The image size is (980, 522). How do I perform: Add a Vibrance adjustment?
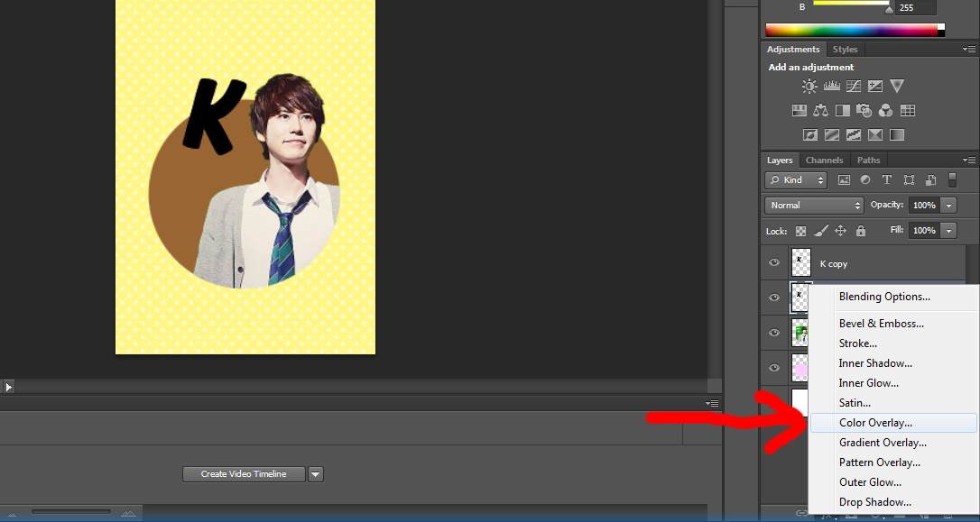(897, 87)
